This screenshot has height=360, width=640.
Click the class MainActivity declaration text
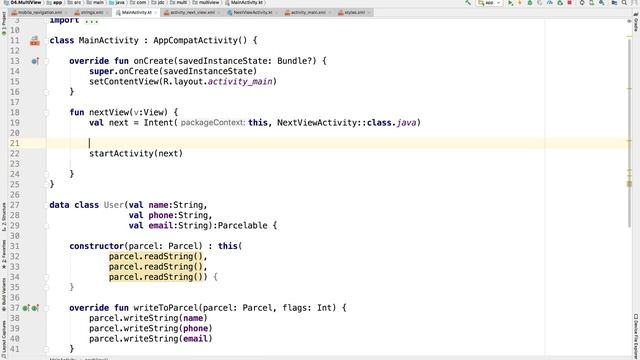[x=94, y=40]
